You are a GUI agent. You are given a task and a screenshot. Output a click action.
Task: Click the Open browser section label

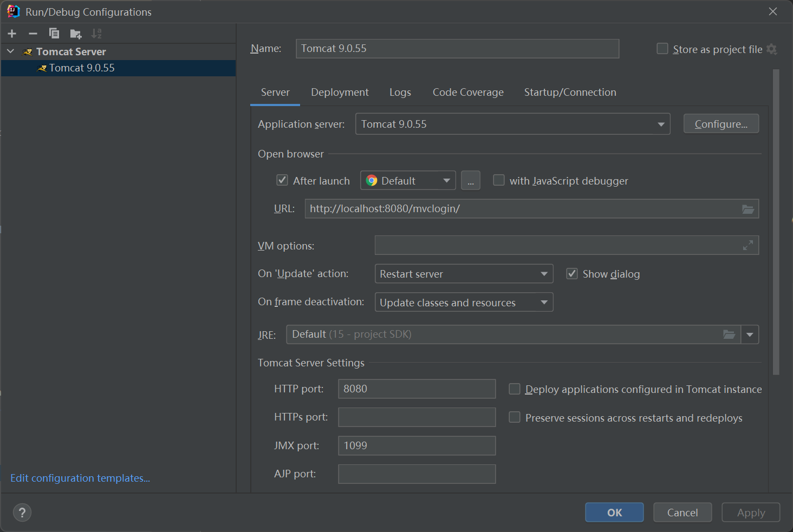coord(291,154)
